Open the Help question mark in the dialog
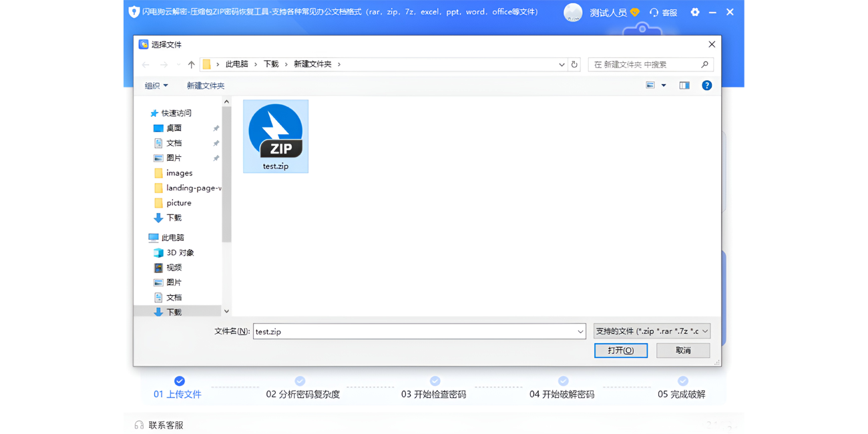Image resolution: width=868 pixels, height=434 pixels. (706, 85)
